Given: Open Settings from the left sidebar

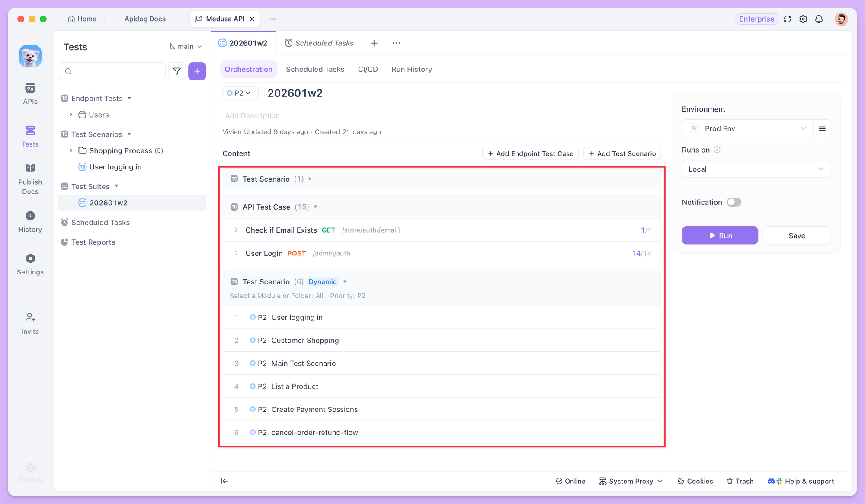Looking at the screenshot, I should click(30, 263).
